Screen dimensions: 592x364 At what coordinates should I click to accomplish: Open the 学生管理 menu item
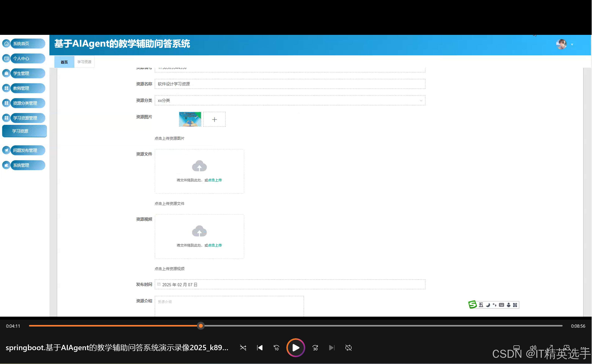[x=27, y=73]
